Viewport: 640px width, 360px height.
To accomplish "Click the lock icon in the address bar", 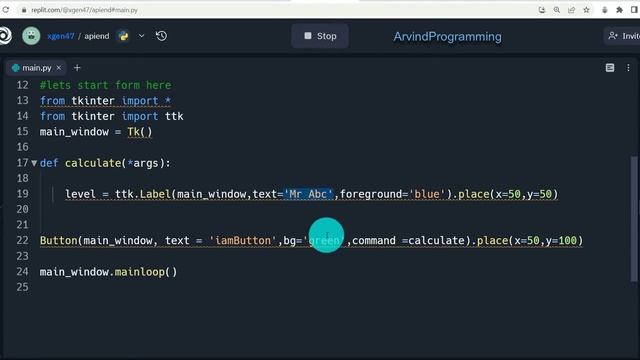I will click(24, 10).
